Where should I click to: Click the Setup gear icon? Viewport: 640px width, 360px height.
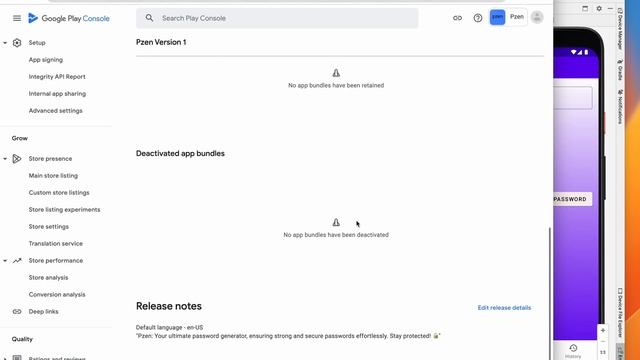(x=17, y=42)
